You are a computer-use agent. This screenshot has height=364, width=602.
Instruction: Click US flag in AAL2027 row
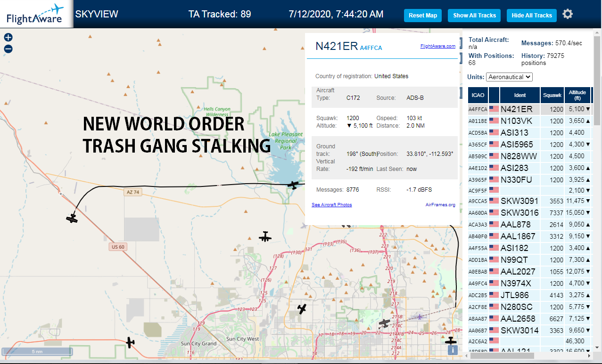[x=494, y=272]
